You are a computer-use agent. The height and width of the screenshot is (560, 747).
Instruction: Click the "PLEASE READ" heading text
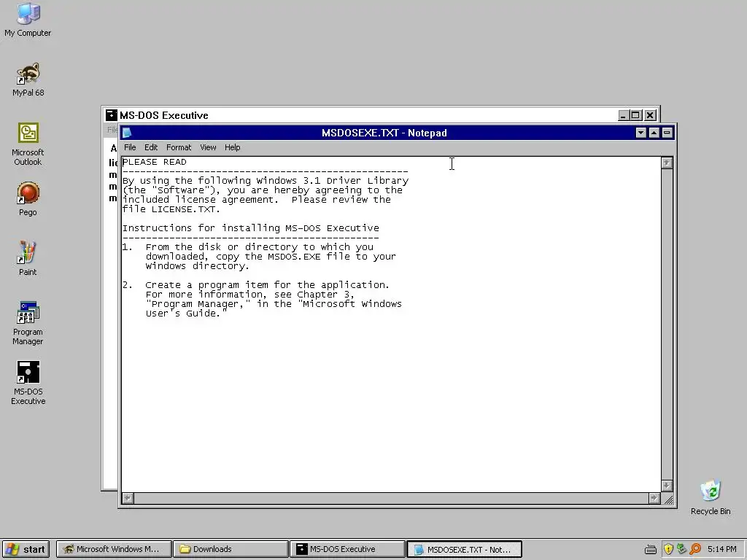point(155,162)
